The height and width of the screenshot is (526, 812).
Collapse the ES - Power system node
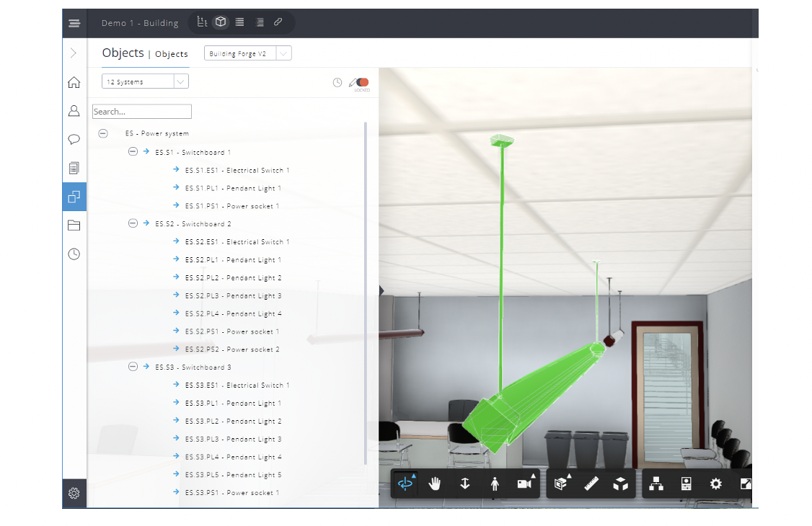103,133
